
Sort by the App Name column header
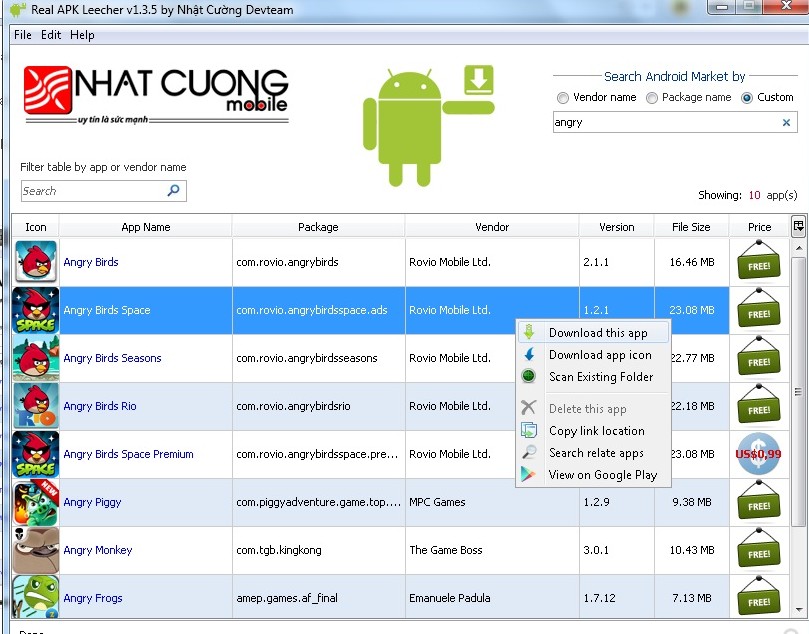click(146, 227)
